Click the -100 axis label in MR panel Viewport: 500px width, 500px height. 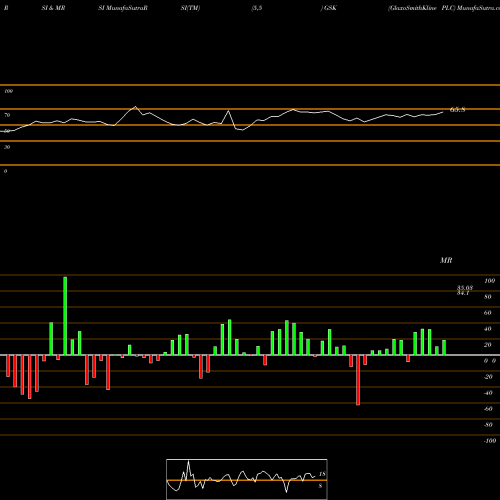click(x=490, y=441)
